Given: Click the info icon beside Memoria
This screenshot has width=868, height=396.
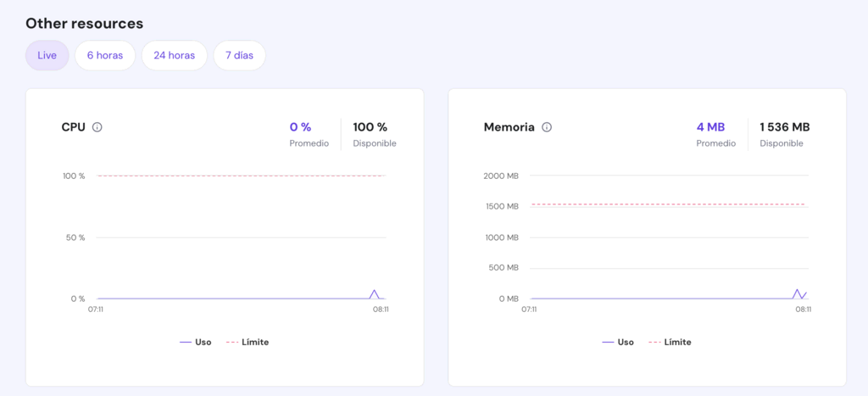Looking at the screenshot, I should point(547,127).
